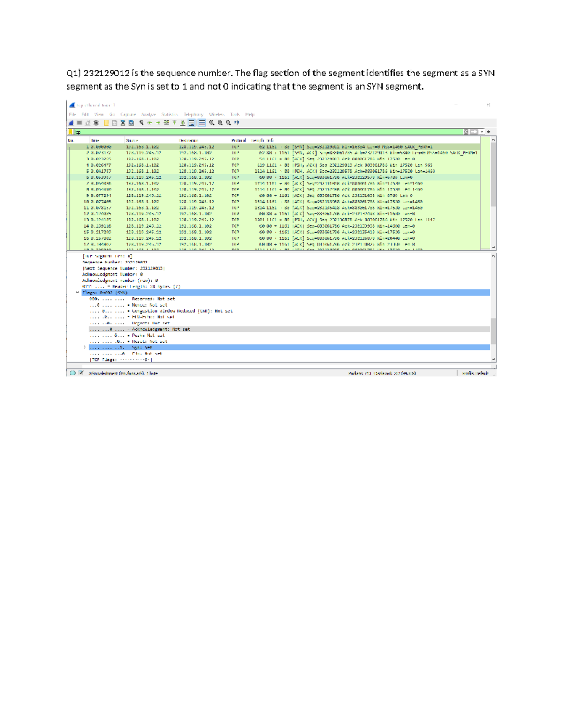563x728 pixels.
Task: Click the yellow open file folder icon
Action: (x=106, y=123)
